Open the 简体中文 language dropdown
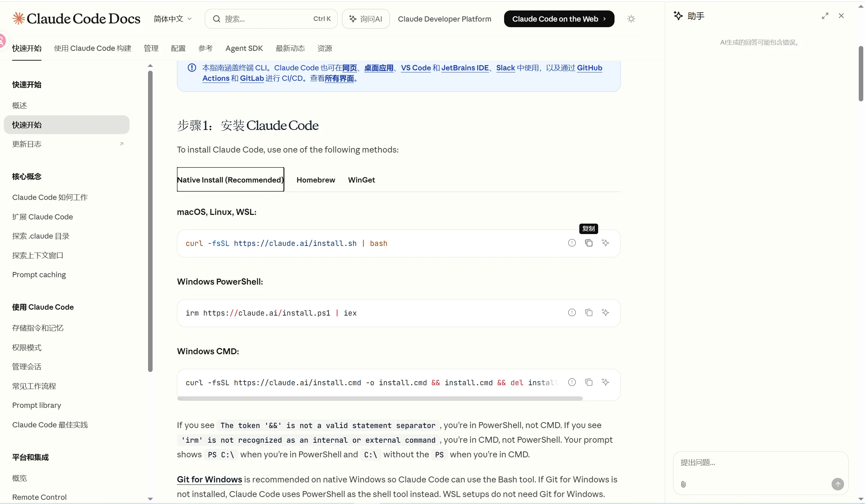Viewport: 865px width, 504px height. 173,19
